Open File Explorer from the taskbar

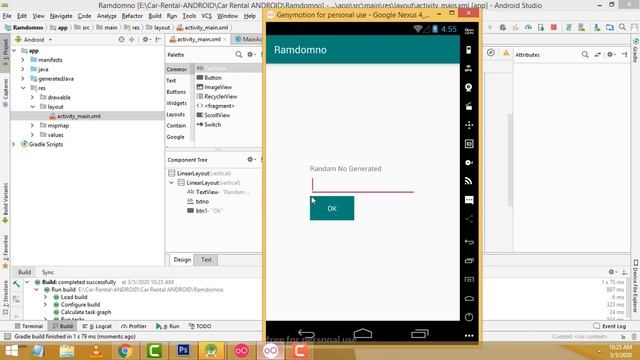67,351
